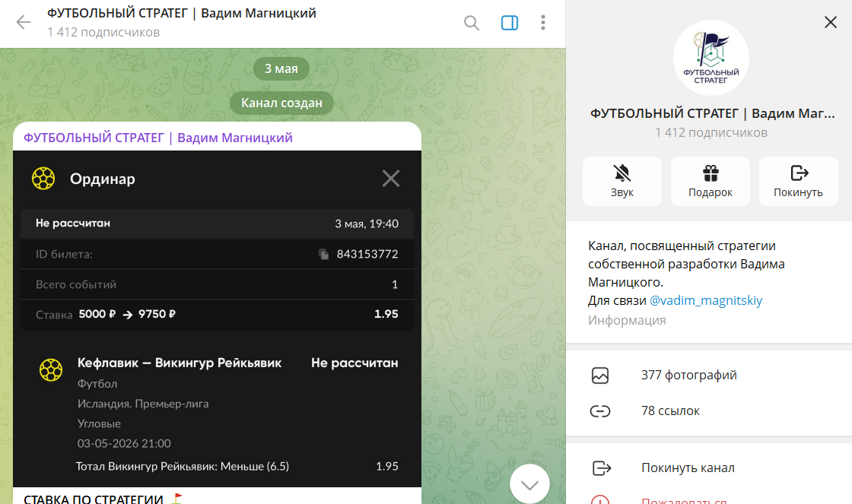Open the channel avatar logo
Image resolution: width=852 pixels, height=504 pixels.
[711, 58]
